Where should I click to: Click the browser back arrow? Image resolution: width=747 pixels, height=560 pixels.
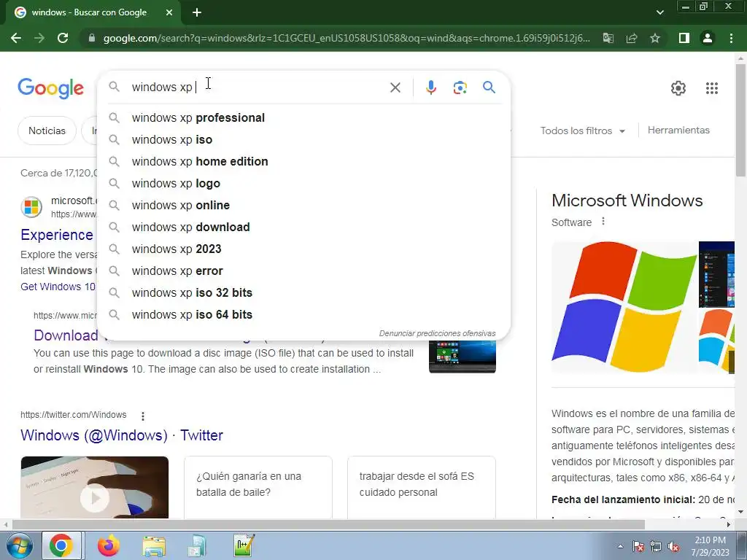pyautogui.click(x=16, y=38)
